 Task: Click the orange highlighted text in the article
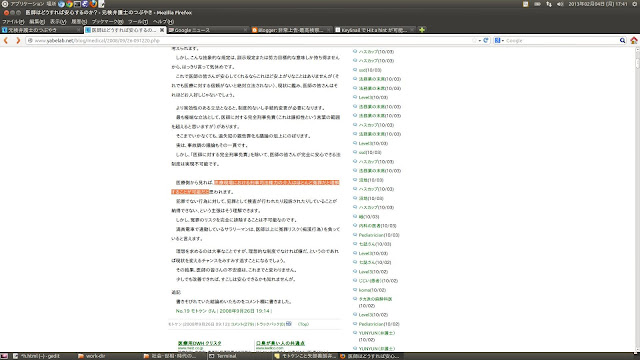tap(276, 182)
